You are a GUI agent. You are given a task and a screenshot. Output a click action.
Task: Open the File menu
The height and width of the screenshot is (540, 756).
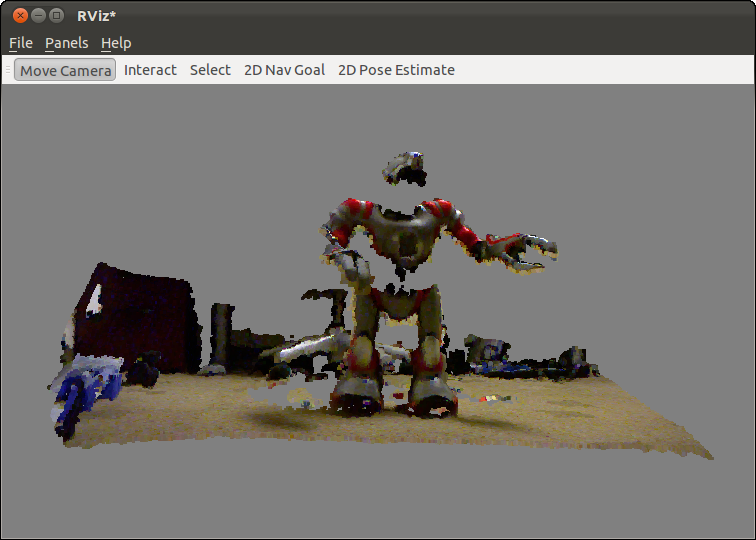point(21,43)
